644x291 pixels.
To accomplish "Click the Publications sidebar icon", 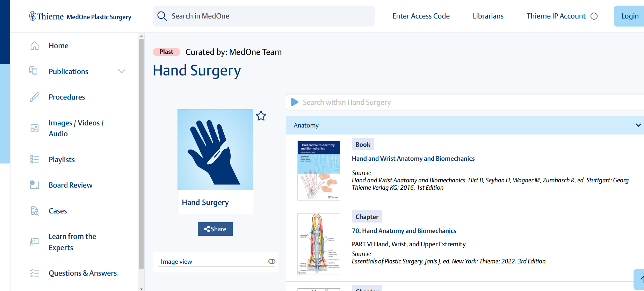I will point(34,71).
